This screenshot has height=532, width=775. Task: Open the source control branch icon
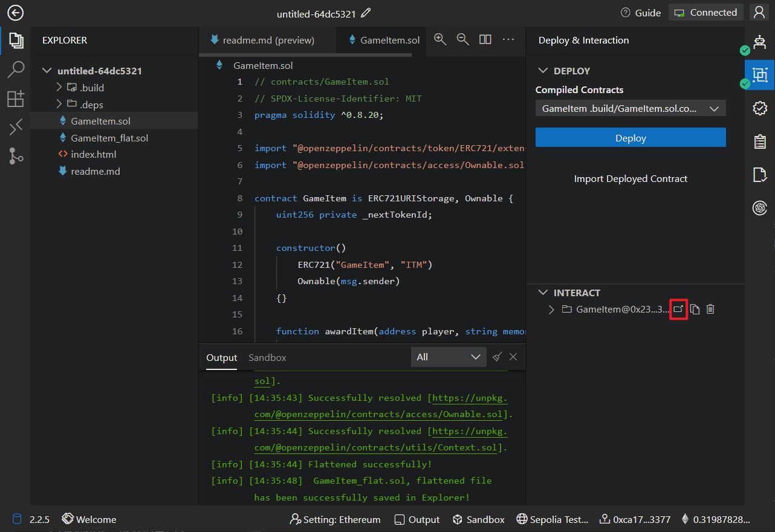pos(16,156)
